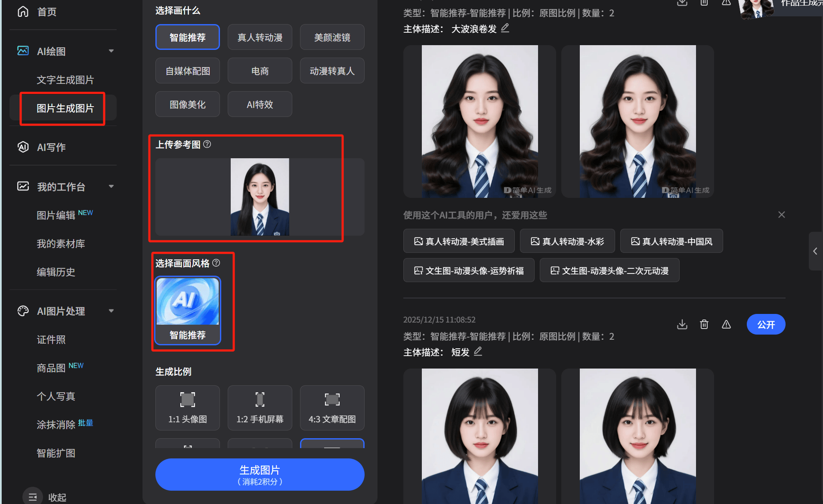The image size is (823, 504).
Task: Expand the right side panel arrow
Action: 815,251
